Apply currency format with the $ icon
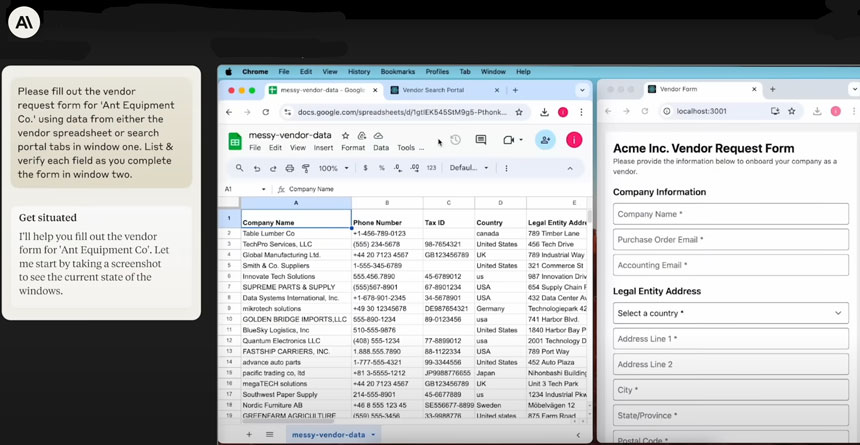The width and height of the screenshot is (860, 445). click(365, 168)
